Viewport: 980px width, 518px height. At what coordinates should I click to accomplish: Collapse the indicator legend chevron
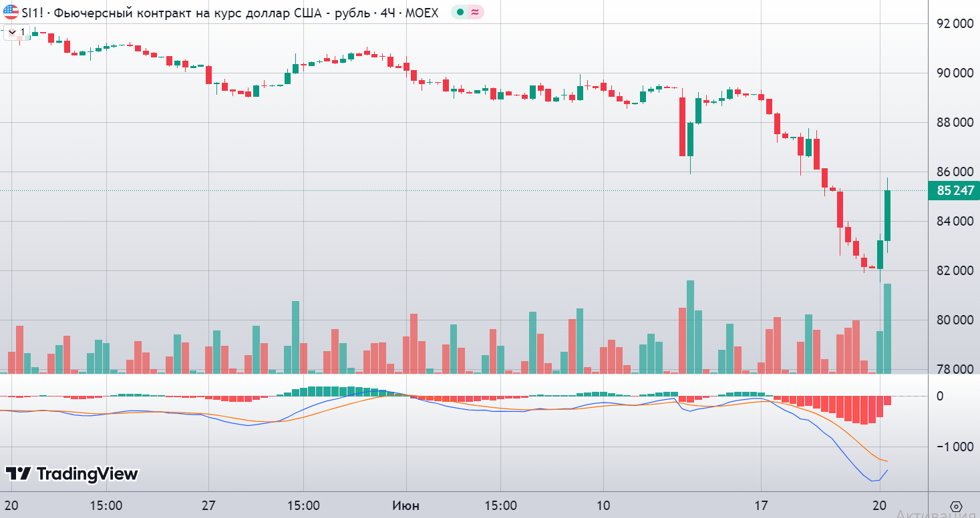tap(11, 31)
